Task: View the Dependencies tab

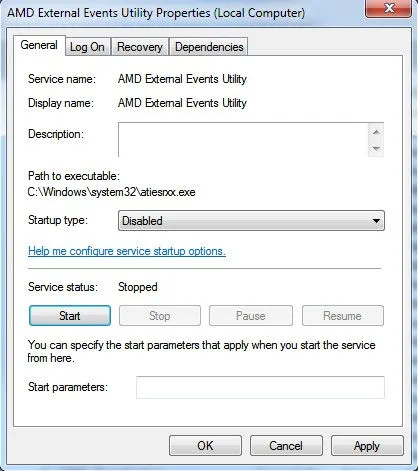Action: pos(209,47)
